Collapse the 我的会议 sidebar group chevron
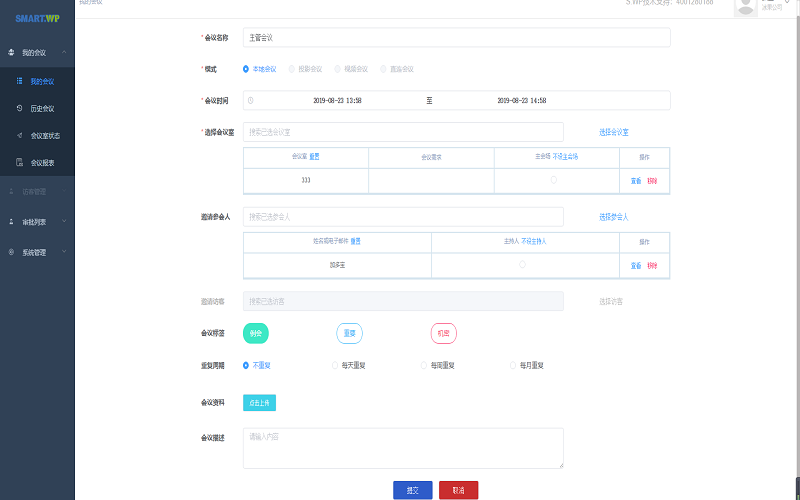The image size is (800, 500). 64,52
